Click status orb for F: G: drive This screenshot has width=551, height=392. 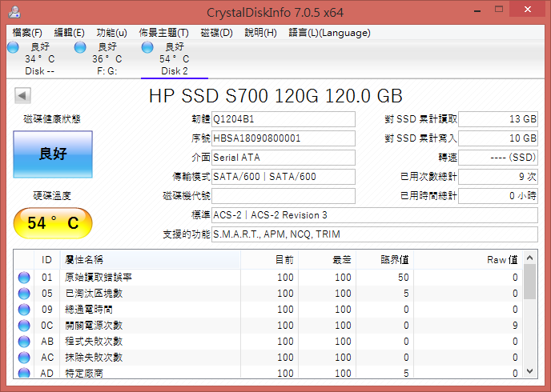tap(80, 47)
